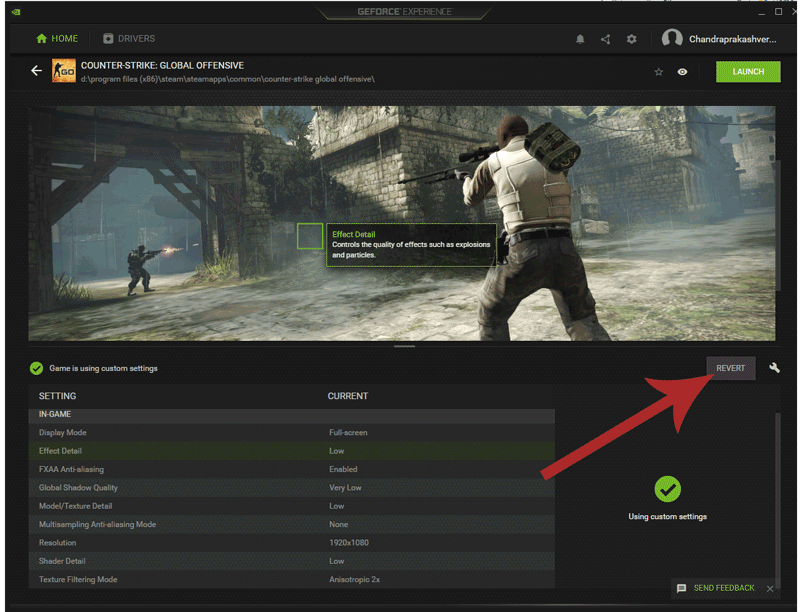Select the FXAA Anti-aliasing row
Image resolution: width=800 pixels, height=612 pixels.
[292, 469]
